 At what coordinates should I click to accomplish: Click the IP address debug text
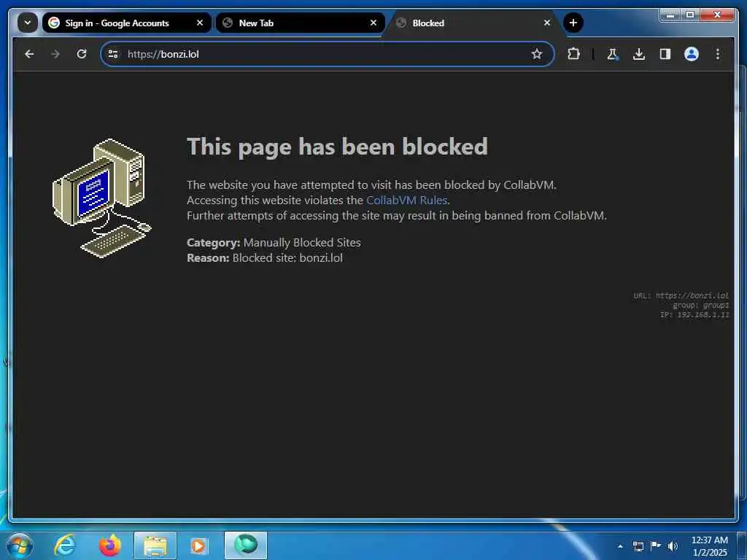pos(694,315)
